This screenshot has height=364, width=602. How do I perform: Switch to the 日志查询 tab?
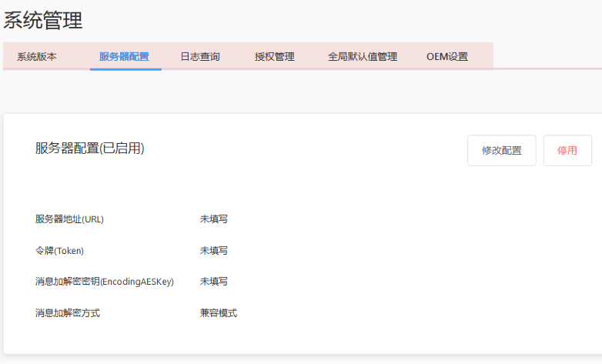pos(200,56)
